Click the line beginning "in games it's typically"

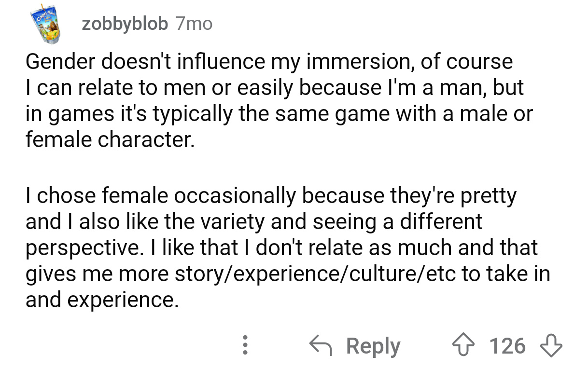pyautogui.click(x=279, y=114)
